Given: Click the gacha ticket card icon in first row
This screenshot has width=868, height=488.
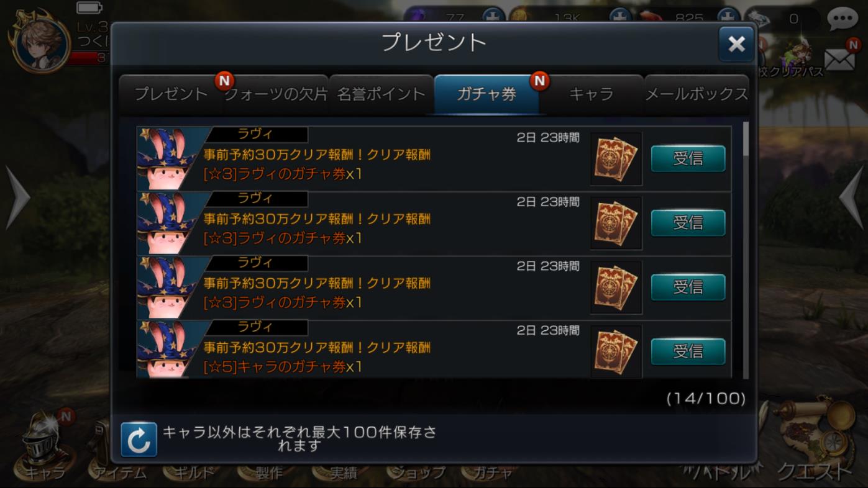Looking at the screenshot, I should (616, 158).
